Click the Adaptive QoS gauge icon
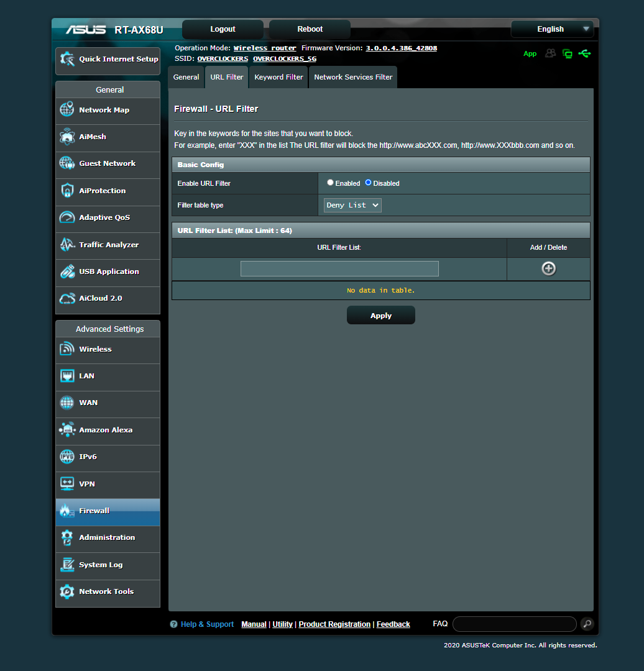 tap(67, 217)
